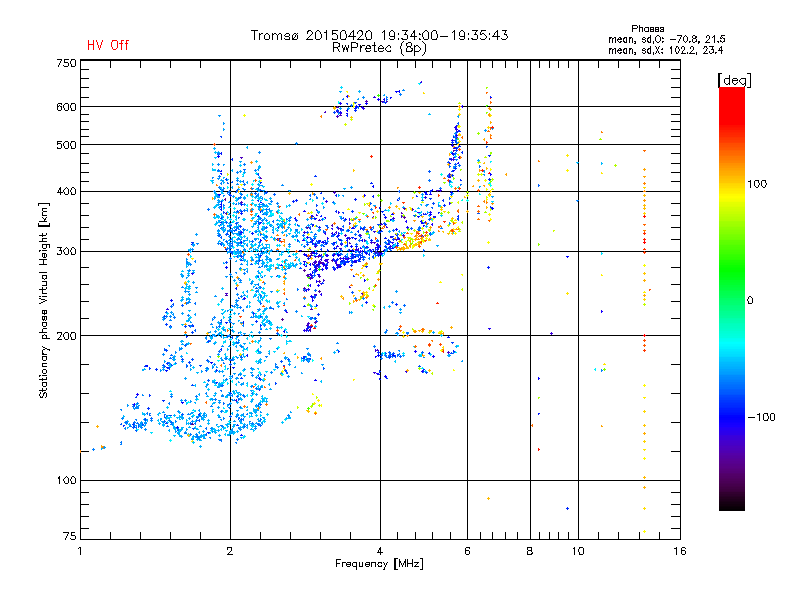800x600 pixels.
Task: Click x-axis tick label '10'
Action: [x=578, y=551]
